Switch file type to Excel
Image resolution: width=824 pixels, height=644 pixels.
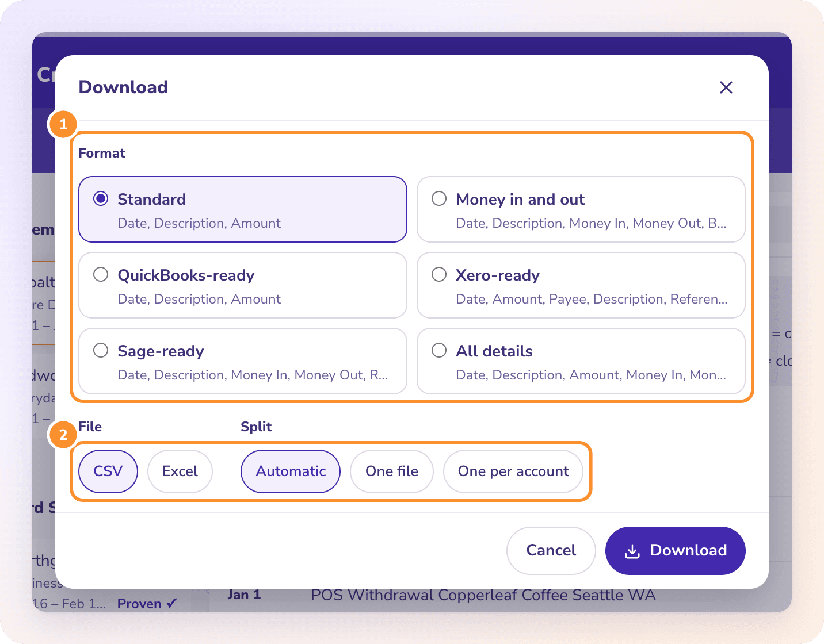click(x=180, y=471)
